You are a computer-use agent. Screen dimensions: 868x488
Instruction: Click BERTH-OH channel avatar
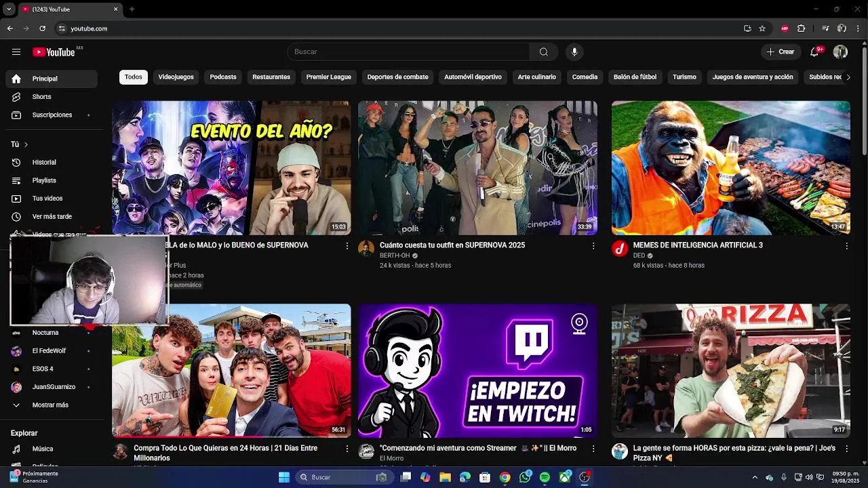pyautogui.click(x=366, y=248)
